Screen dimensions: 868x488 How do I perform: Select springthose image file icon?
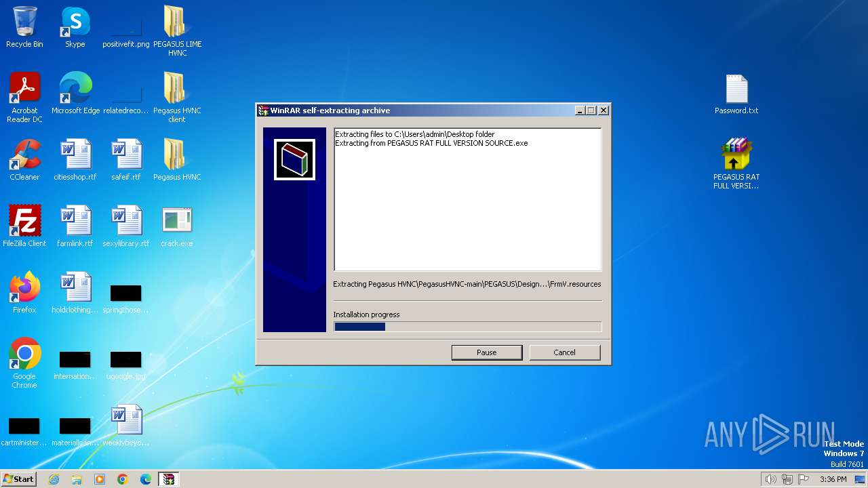(x=126, y=298)
